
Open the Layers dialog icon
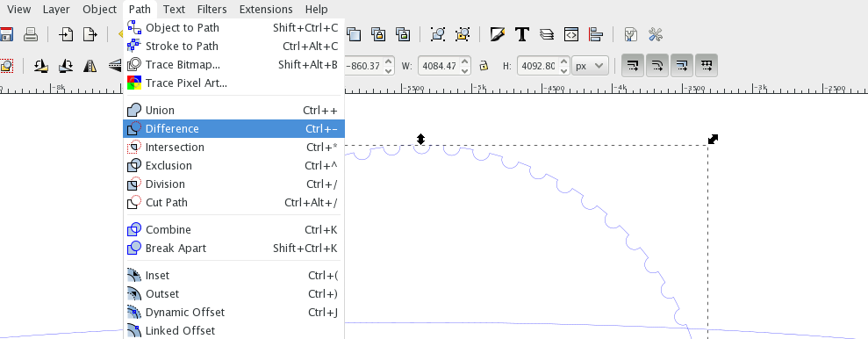(x=547, y=35)
